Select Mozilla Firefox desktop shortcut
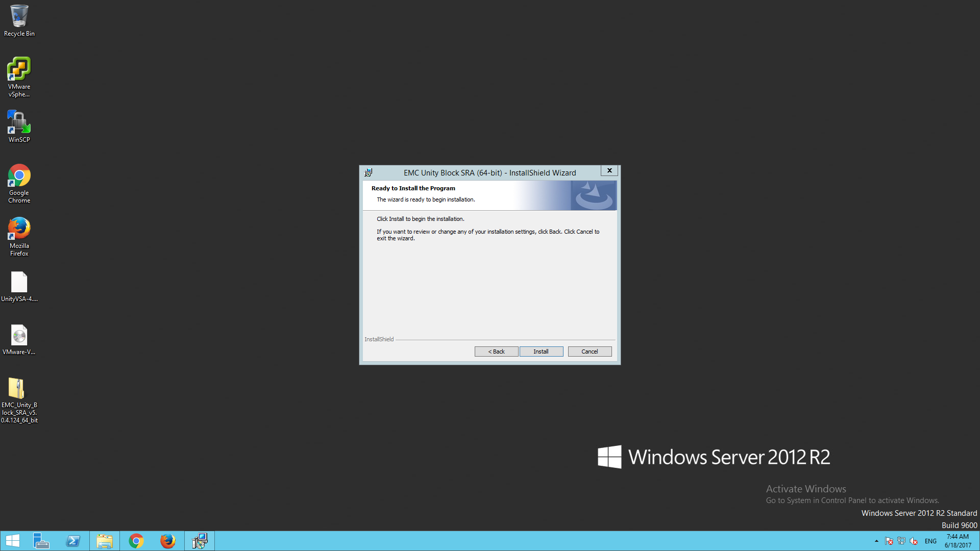 click(19, 236)
